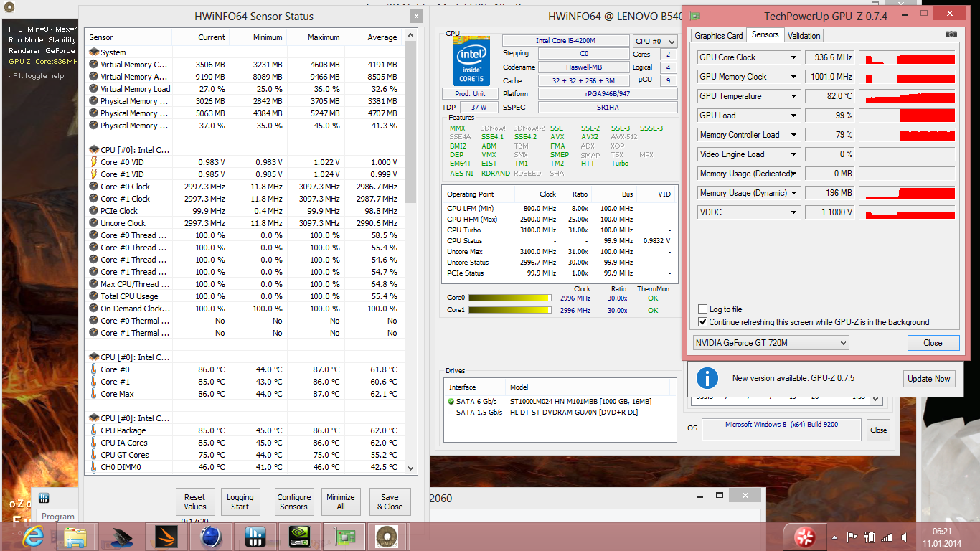Expand the NVIDIA GeForce GT 720M selector
The width and height of the screenshot is (980, 551).
click(x=771, y=343)
